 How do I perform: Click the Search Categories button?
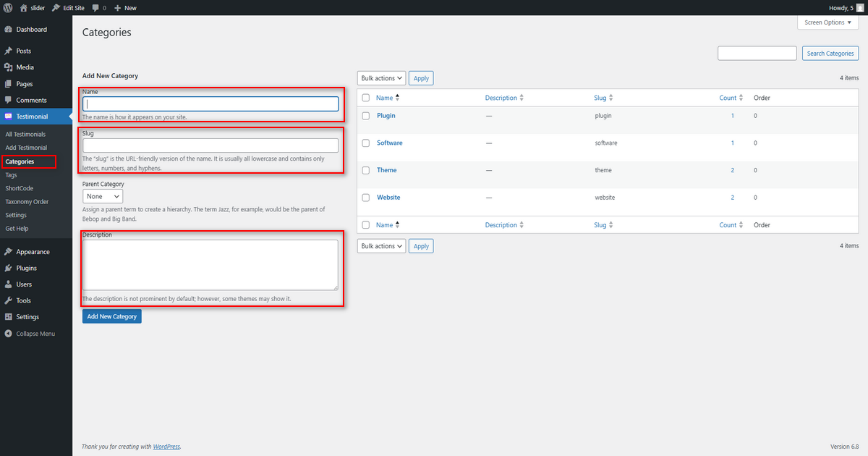[x=830, y=54]
